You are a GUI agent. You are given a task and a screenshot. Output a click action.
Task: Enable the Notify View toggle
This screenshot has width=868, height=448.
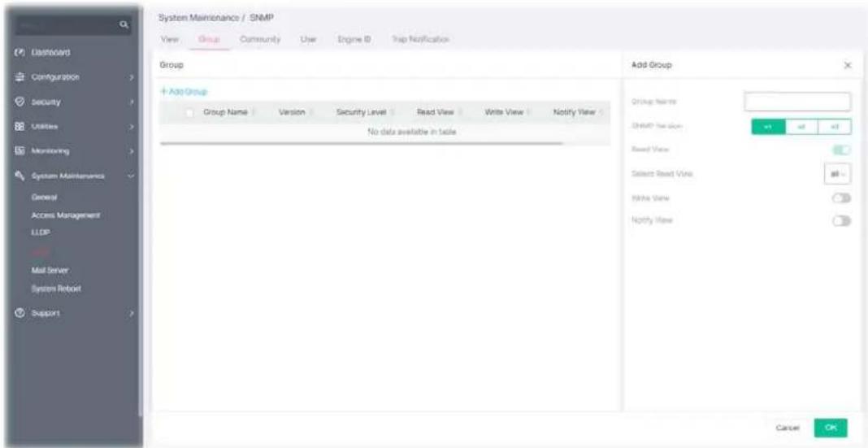[841, 220]
